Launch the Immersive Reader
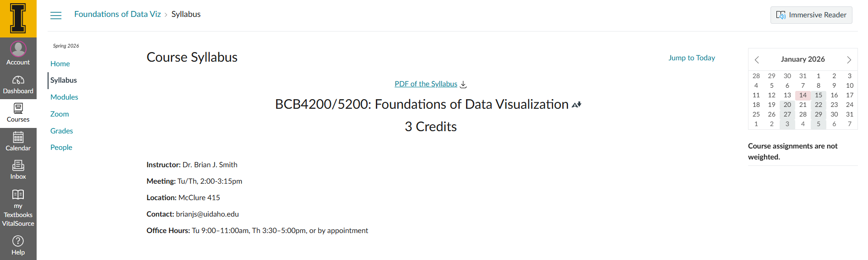 coord(811,15)
